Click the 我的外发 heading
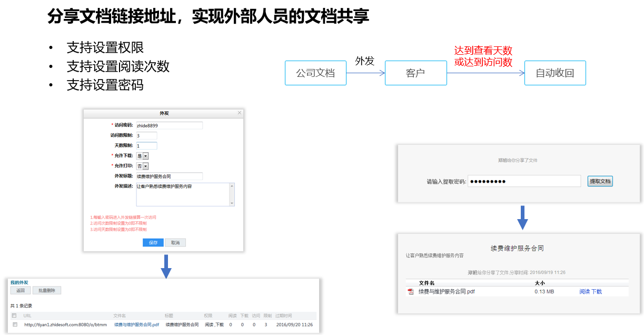644x335 pixels. pyautogui.click(x=19, y=282)
